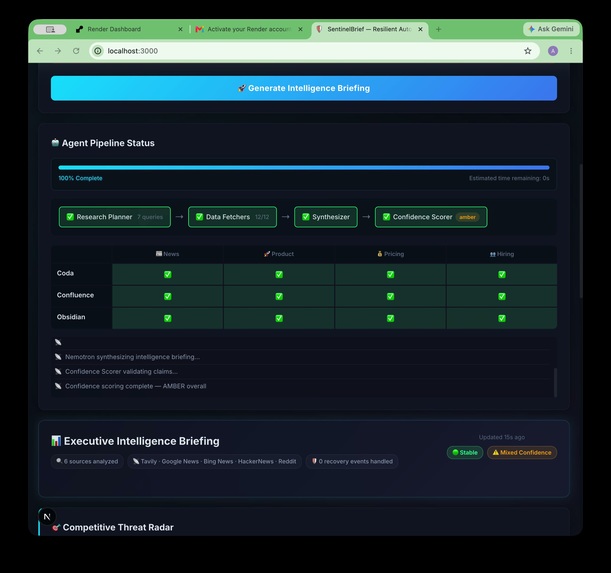Viewport: 611px width, 573px height.
Task: Click log line Nemotron synthesizing intelligence briefing
Action: (x=132, y=357)
